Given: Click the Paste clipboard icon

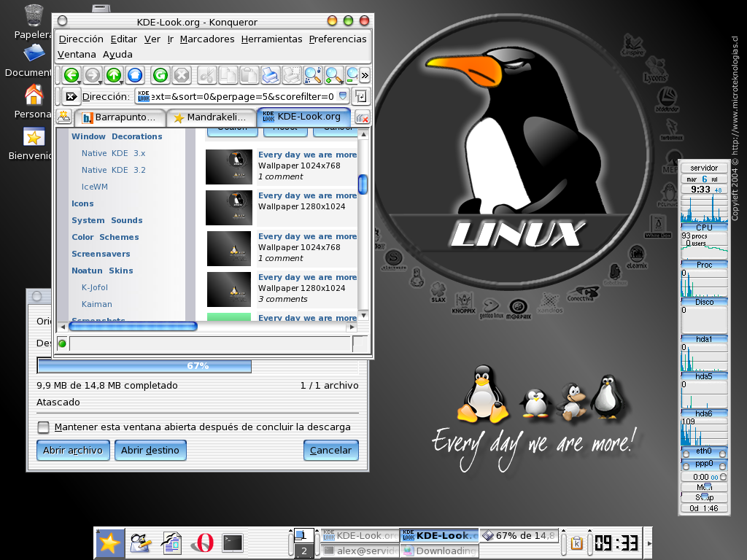Looking at the screenshot, I should click(249, 75).
